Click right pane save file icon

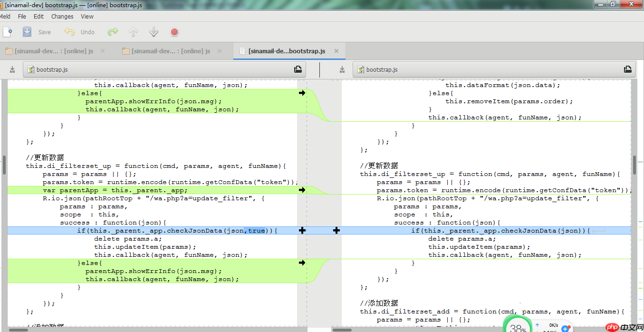(x=342, y=69)
